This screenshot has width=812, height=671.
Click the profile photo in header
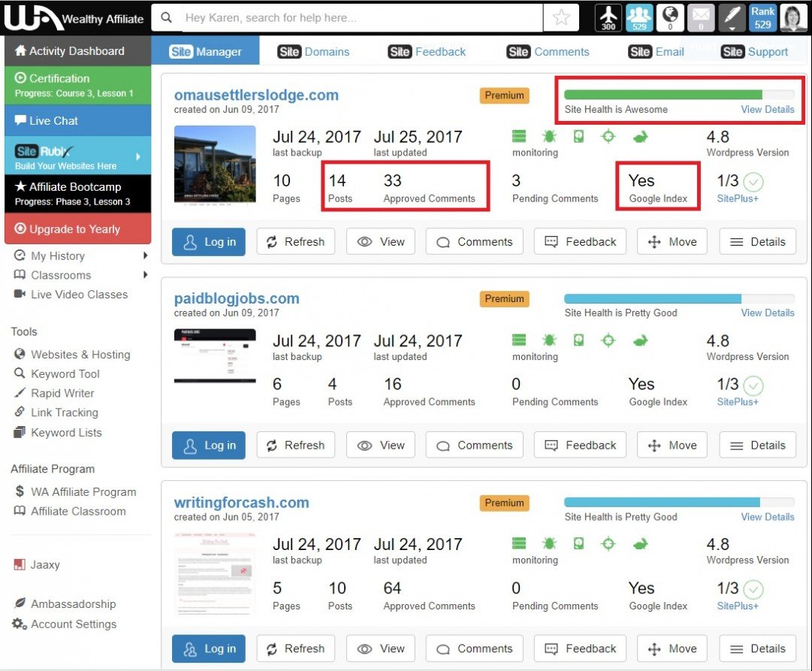[792, 17]
